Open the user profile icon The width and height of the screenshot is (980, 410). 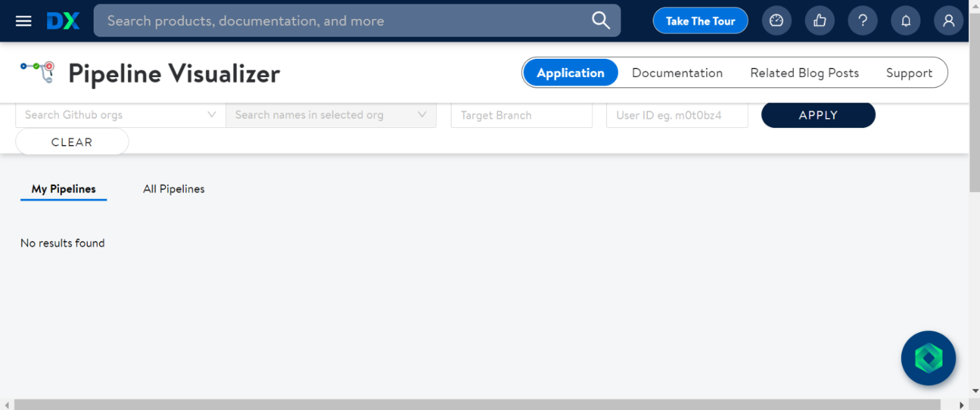[949, 21]
